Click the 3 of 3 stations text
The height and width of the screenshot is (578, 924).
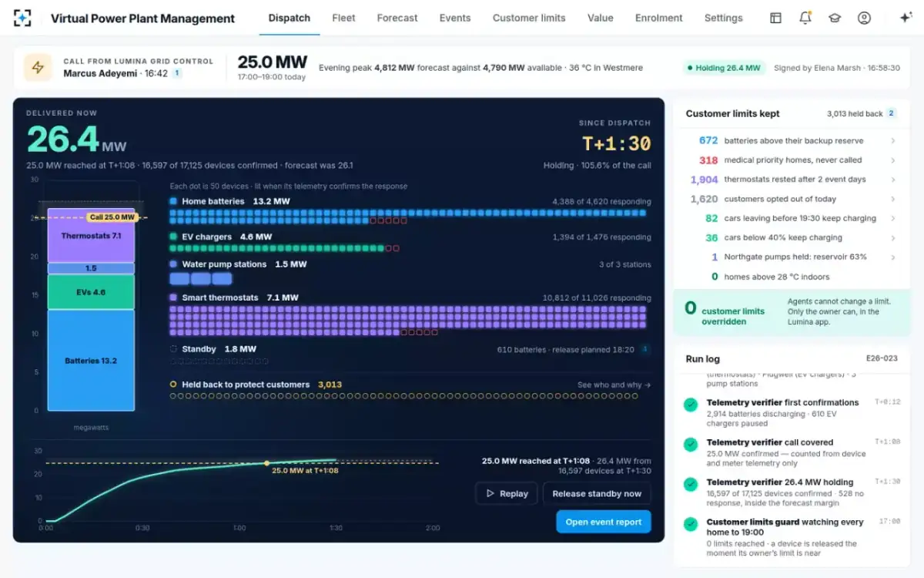pyautogui.click(x=624, y=264)
